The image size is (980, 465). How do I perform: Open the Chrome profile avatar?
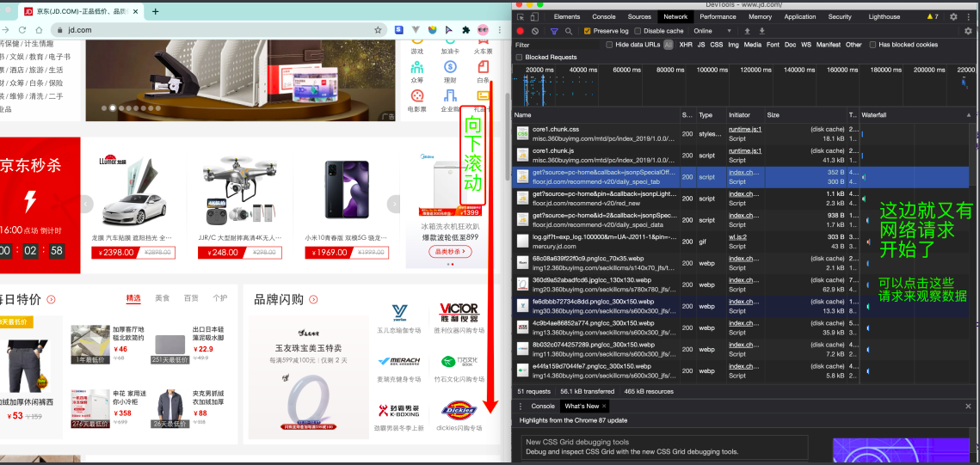point(483,29)
